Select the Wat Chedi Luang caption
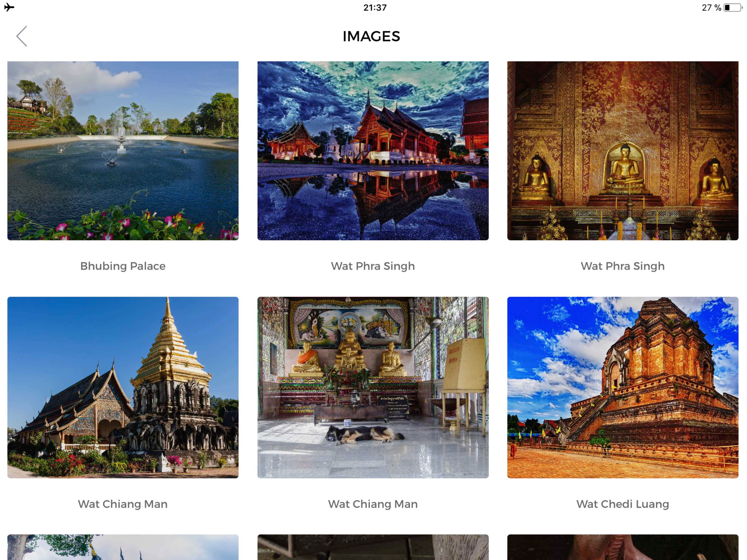 tap(622, 504)
